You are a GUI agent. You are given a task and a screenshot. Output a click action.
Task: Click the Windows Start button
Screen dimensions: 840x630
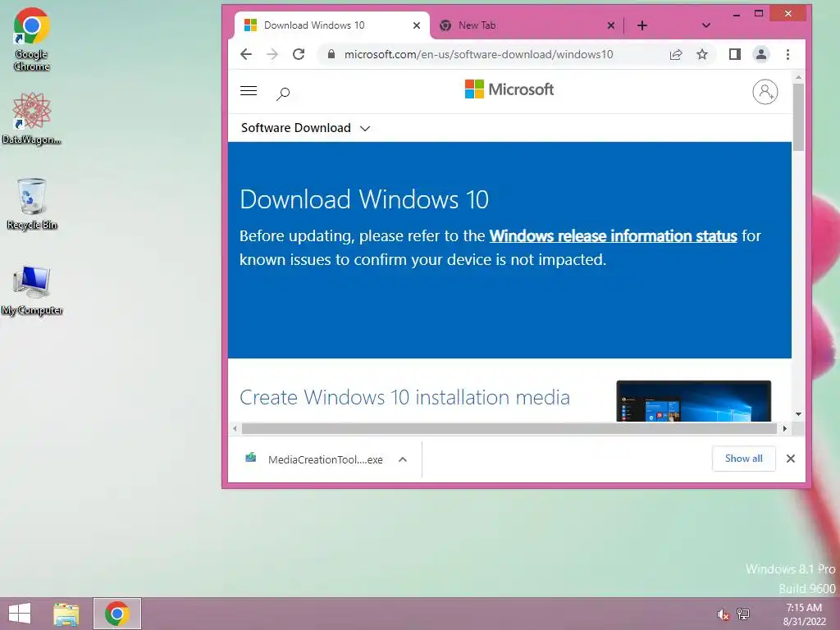(x=20, y=614)
